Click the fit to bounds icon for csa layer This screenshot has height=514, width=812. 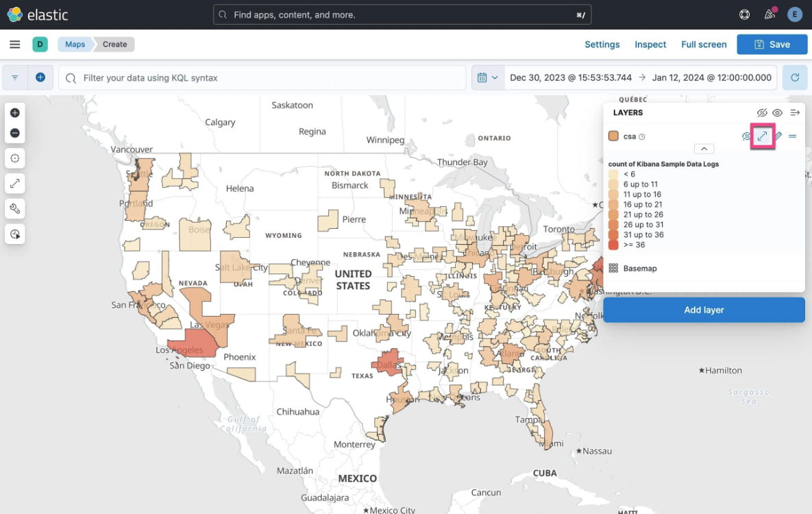[763, 136]
